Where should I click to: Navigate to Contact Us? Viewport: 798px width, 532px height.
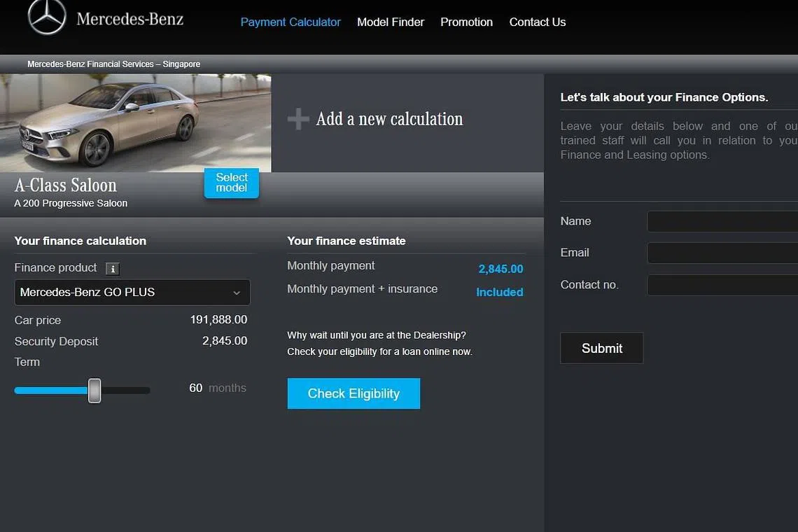tap(537, 22)
